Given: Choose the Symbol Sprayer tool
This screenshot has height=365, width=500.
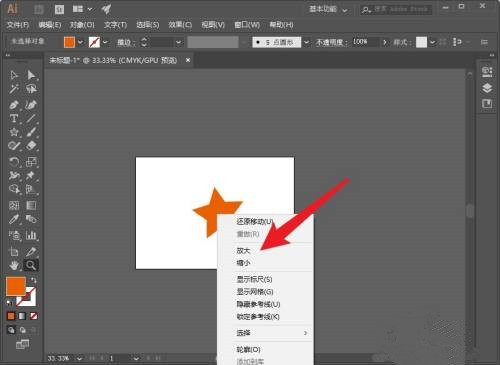Looking at the screenshot, I should 14,235.
